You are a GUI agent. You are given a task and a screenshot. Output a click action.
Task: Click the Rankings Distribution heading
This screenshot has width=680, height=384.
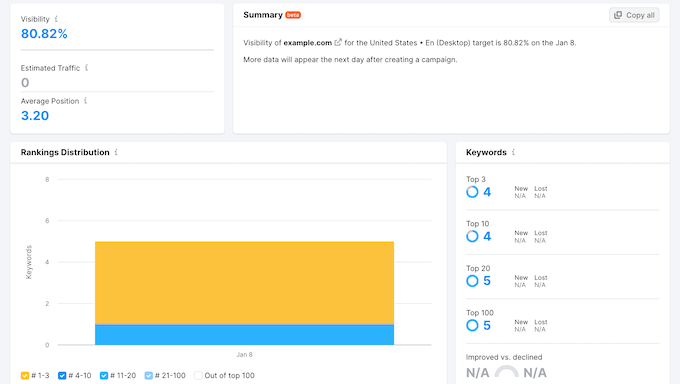(x=65, y=152)
